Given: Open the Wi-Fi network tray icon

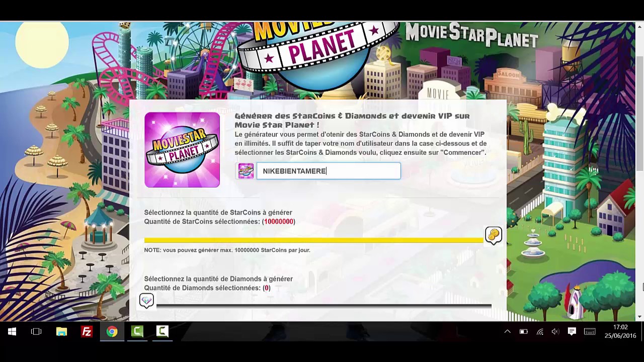Looking at the screenshot, I should click(540, 332).
